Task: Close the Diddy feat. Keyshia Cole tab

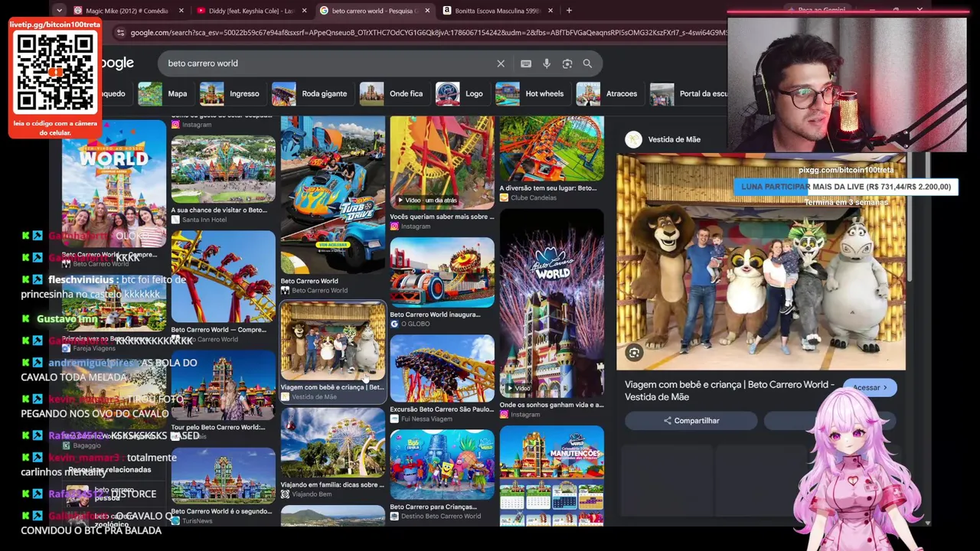Action: tap(304, 11)
